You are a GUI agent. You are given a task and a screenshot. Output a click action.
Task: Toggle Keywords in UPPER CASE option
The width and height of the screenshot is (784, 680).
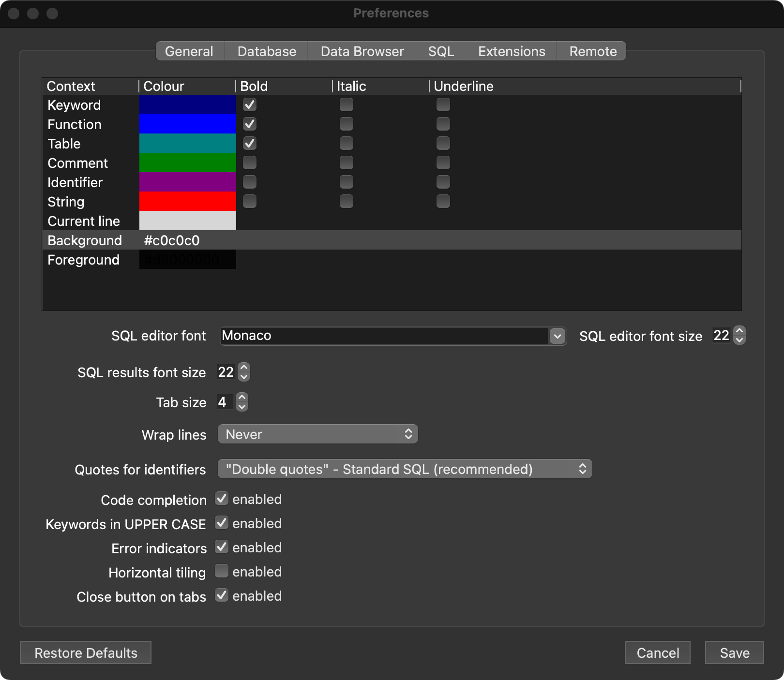(x=222, y=523)
